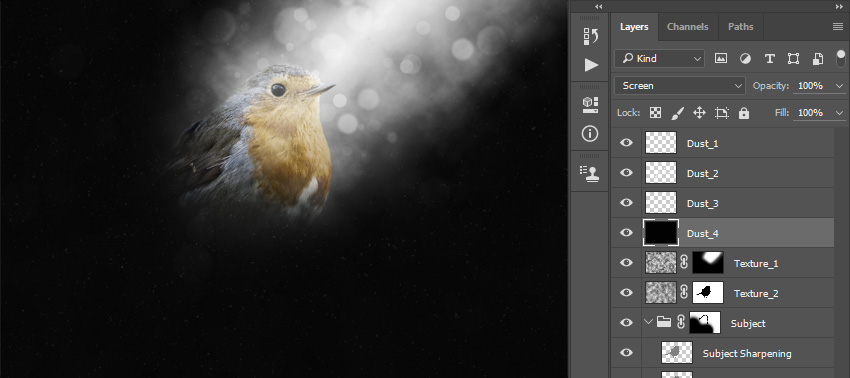Select layer name Dust_4
The width and height of the screenshot is (850, 378).
(703, 234)
